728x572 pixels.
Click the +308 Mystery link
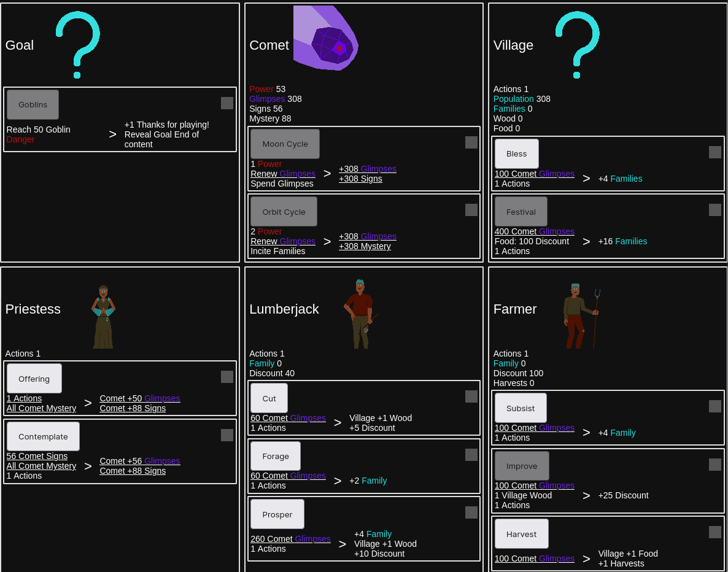(x=365, y=246)
